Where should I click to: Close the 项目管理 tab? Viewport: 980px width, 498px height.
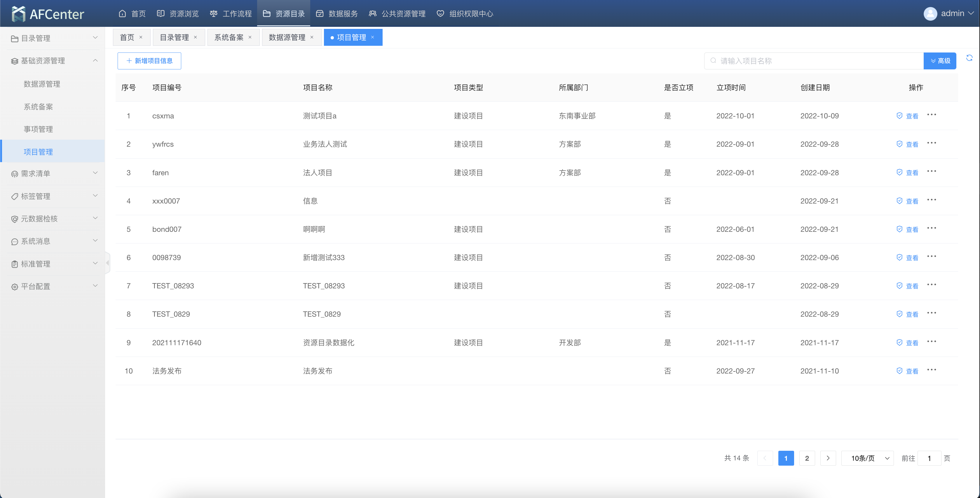pos(373,37)
